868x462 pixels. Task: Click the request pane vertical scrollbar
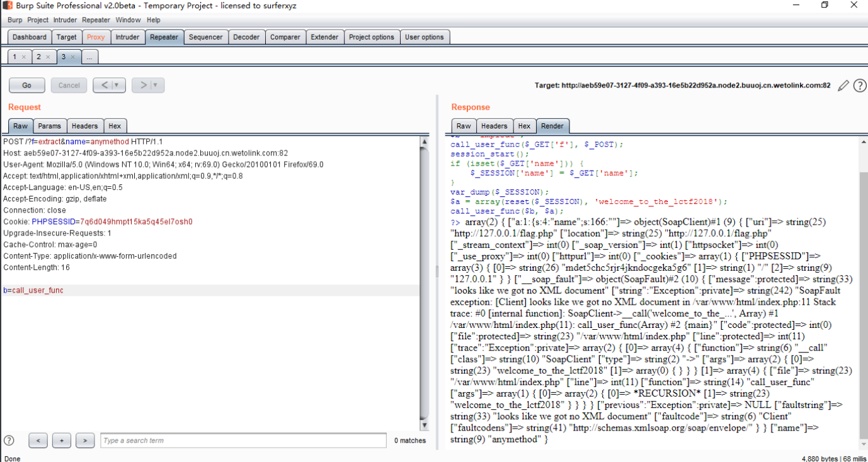pos(425,282)
